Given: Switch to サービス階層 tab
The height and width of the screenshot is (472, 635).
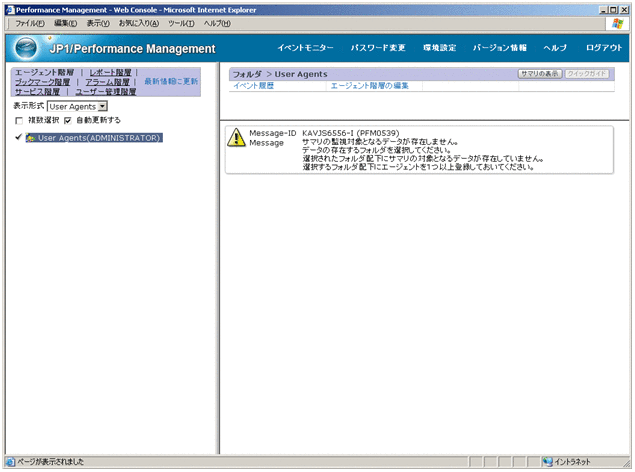Looking at the screenshot, I should pyautogui.click(x=37, y=92).
